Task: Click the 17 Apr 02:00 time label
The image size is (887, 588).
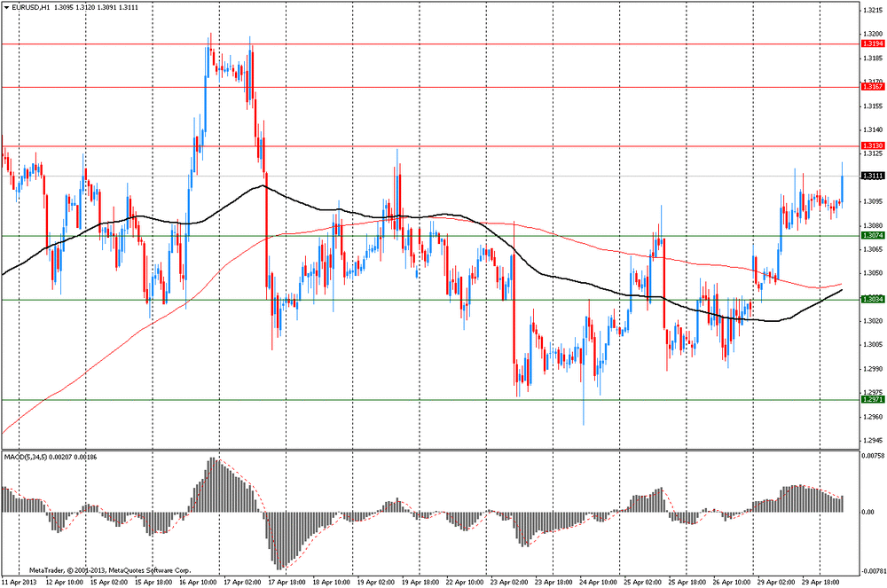Action: click(243, 582)
